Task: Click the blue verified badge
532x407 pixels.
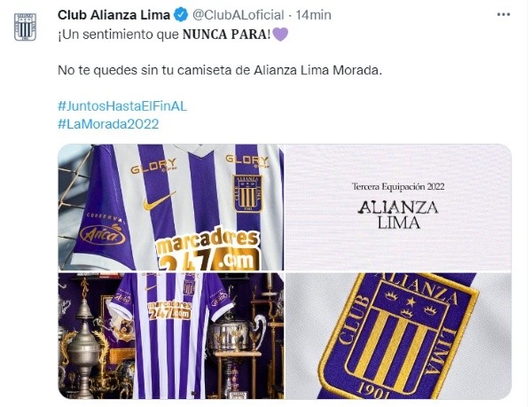Action: tap(181, 15)
